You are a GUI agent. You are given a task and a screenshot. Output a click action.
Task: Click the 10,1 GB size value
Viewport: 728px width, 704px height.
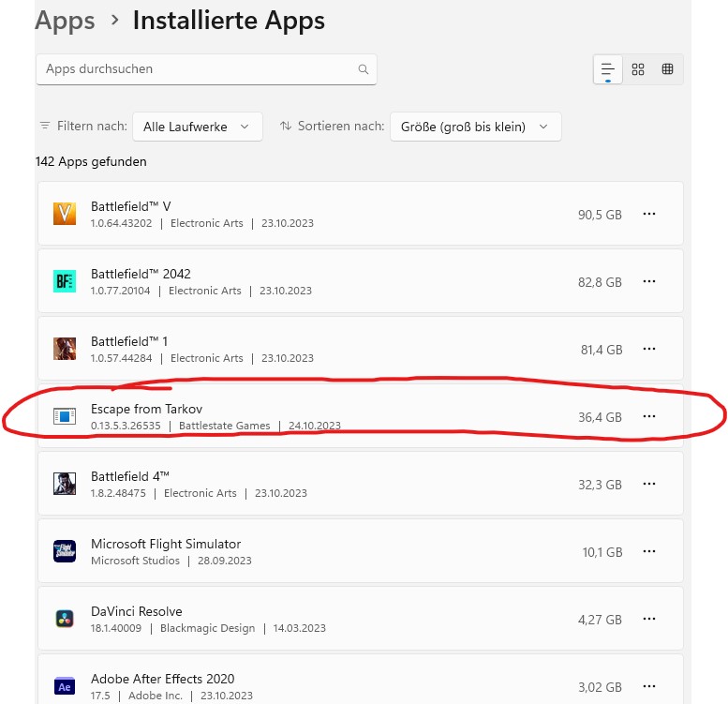coord(602,552)
